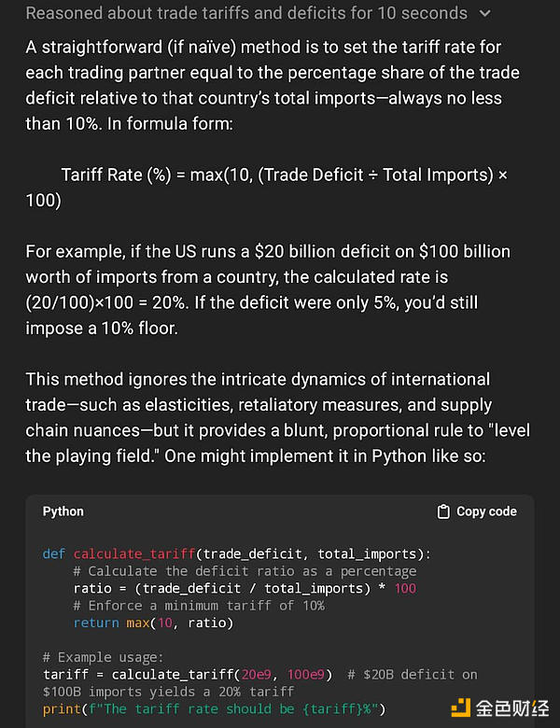Image resolution: width=560 pixels, height=728 pixels.
Task: Click the "# Calculate the deficit ratio" comment
Action: 245,570
